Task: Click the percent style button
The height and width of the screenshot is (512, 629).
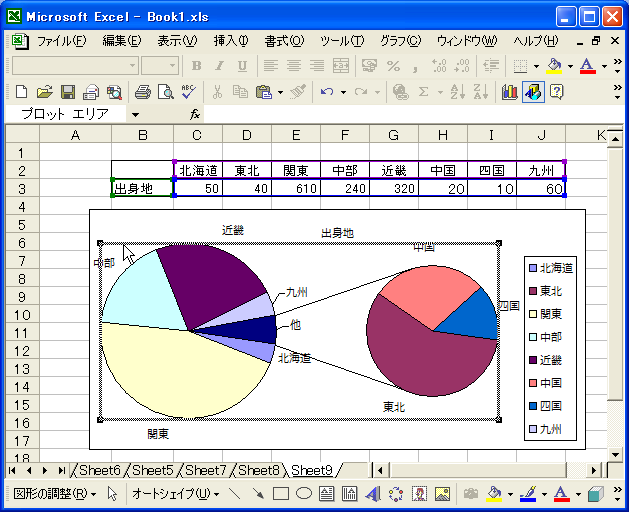Action: pyautogui.click(x=394, y=65)
